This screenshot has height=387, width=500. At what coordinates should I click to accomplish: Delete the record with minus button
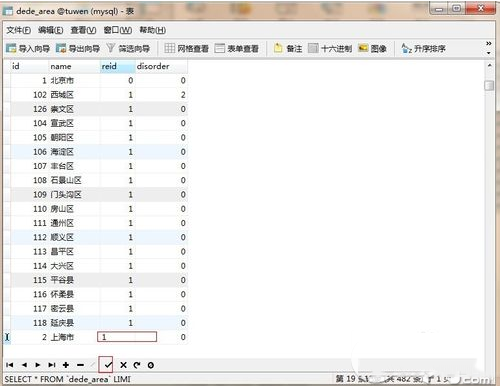click(80, 365)
